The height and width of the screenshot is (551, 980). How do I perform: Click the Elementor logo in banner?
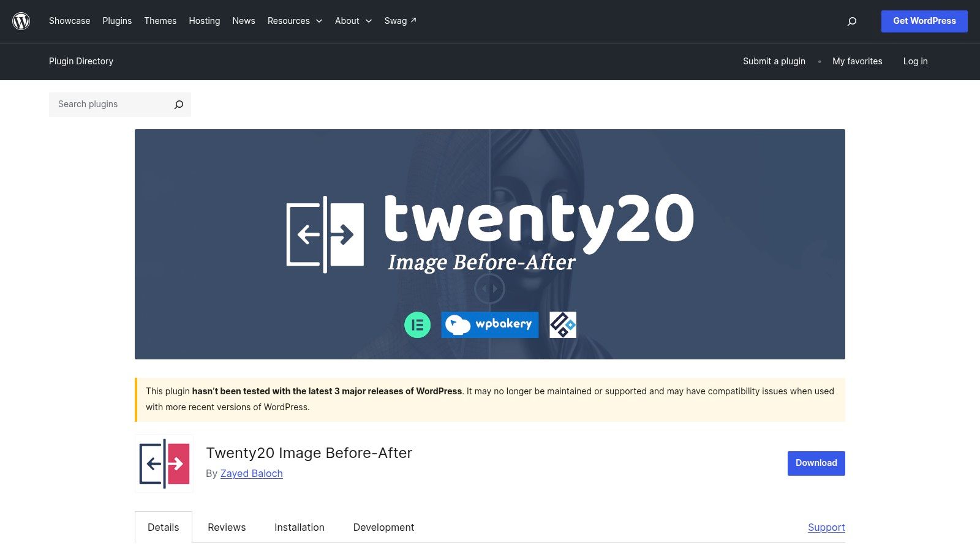[x=417, y=324]
